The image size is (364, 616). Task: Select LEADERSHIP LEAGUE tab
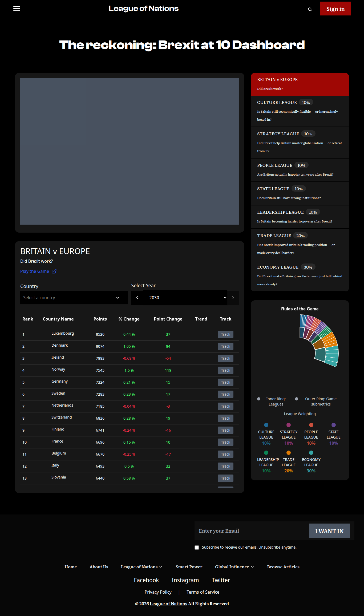300,217
